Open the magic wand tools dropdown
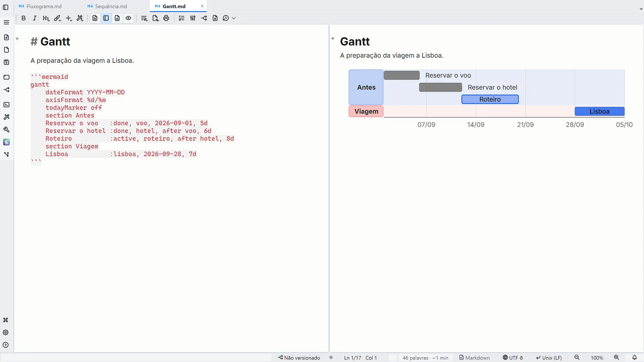Screen dimensions: 644x362 click(x=80, y=18)
